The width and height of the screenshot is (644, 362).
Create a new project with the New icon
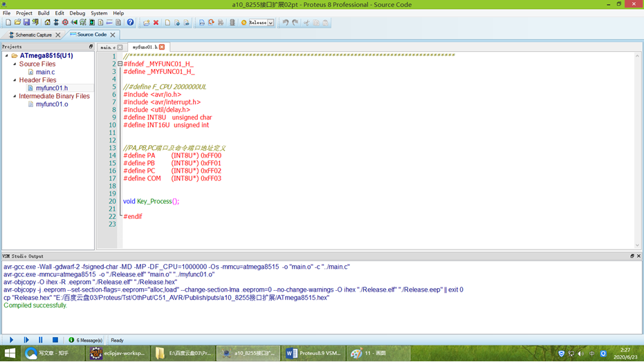pos(8,23)
